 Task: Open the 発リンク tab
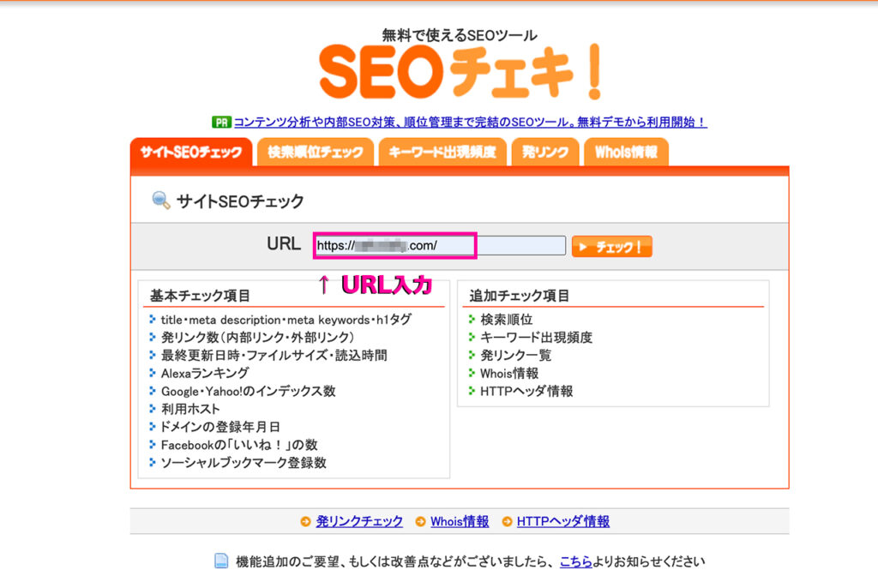544,152
